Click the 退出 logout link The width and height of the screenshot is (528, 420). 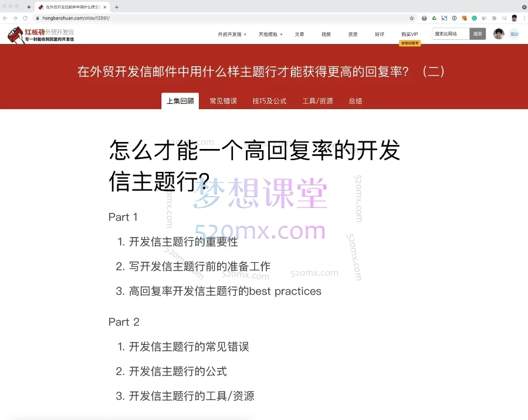click(515, 34)
